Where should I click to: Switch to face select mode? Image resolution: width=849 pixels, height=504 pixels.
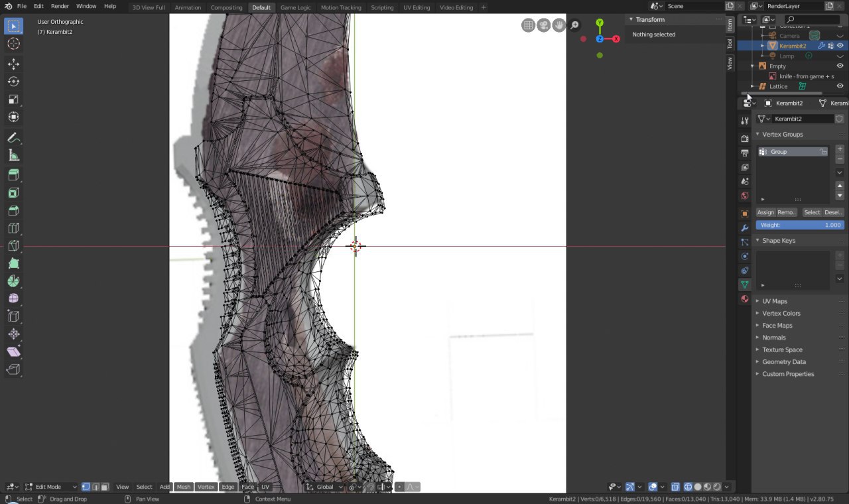(x=105, y=487)
